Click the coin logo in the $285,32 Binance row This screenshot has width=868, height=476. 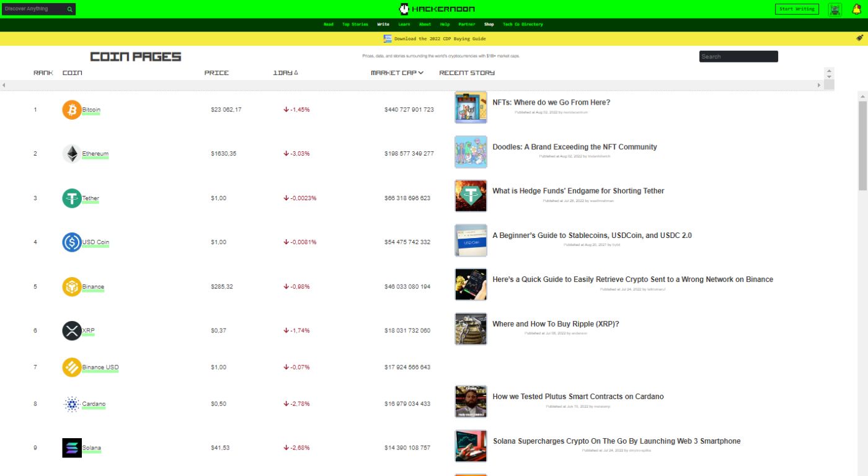pos(72,287)
